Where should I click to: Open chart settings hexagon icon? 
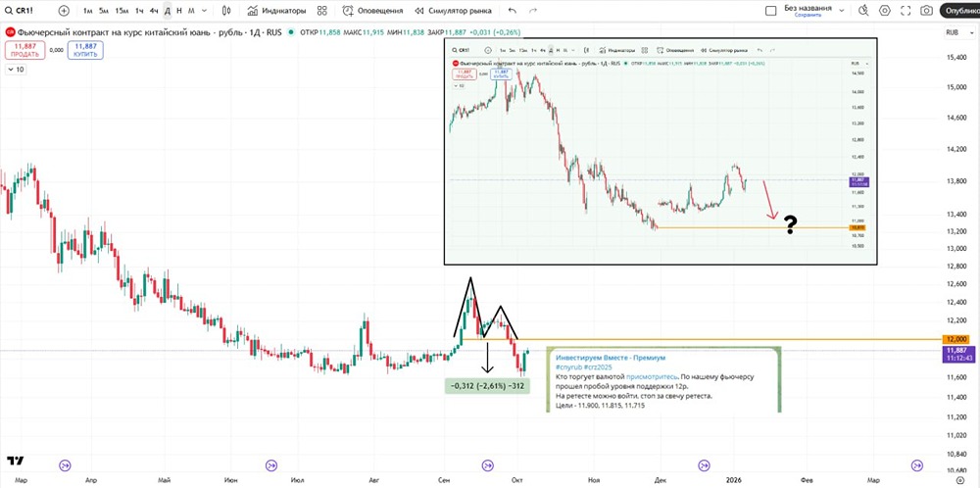(x=884, y=11)
